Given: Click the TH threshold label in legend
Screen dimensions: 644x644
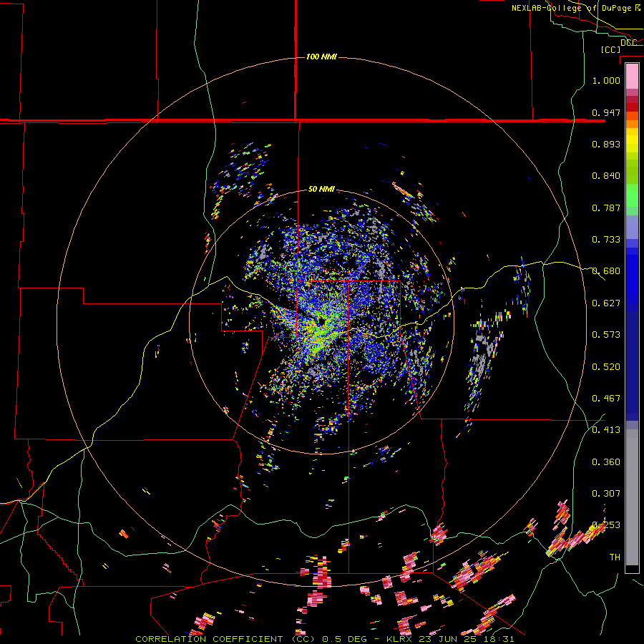Looking at the screenshot, I should pos(615,557).
